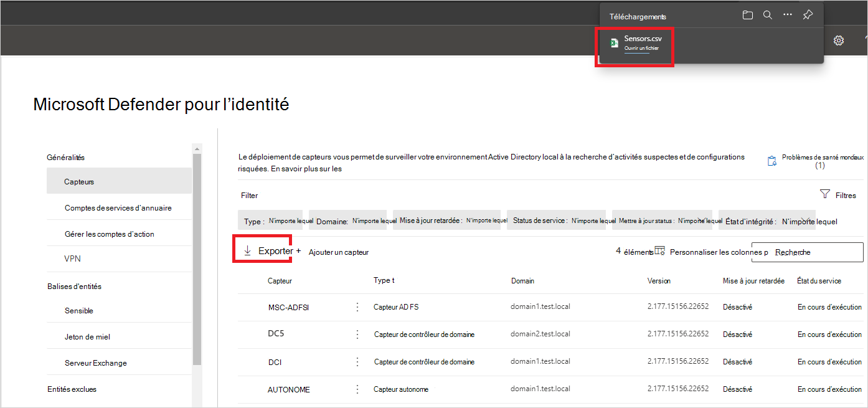Open the more options ellipsis in Téléchargements
The width and height of the screenshot is (868, 408).
788,15
